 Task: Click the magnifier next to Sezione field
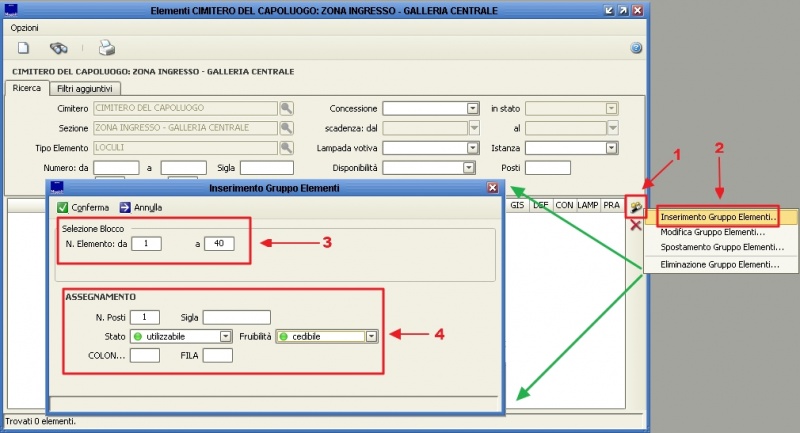point(286,128)
